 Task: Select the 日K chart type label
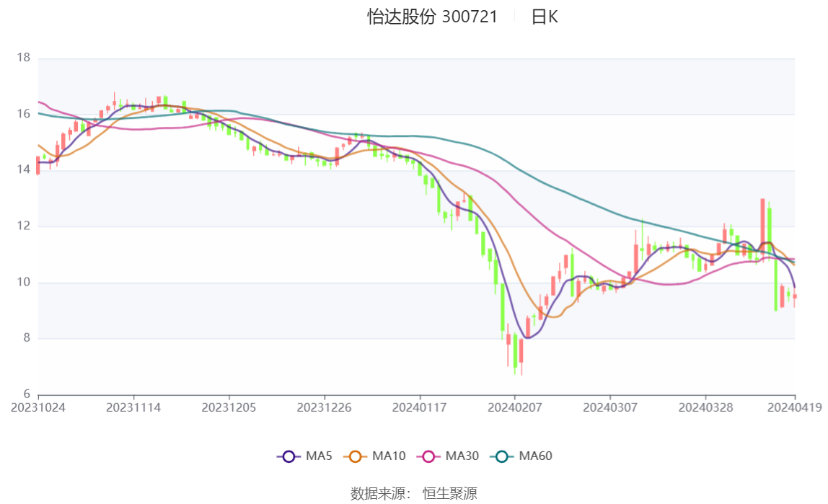pyautogui.click(x=545, y=17)
